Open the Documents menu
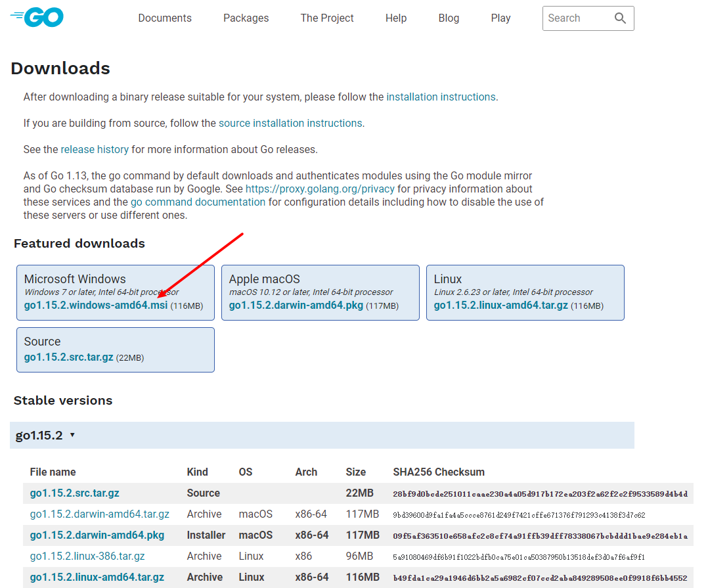Image resolution: width=708 pixels, height=588 pixels. (165, 18)
